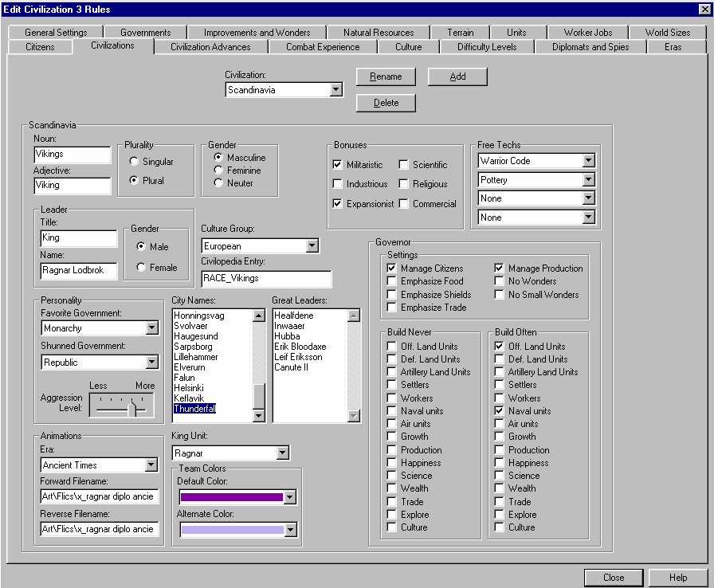Screen dimensions: 714x588
Task: Click the leader Title field with King
Action: point(79,238)
